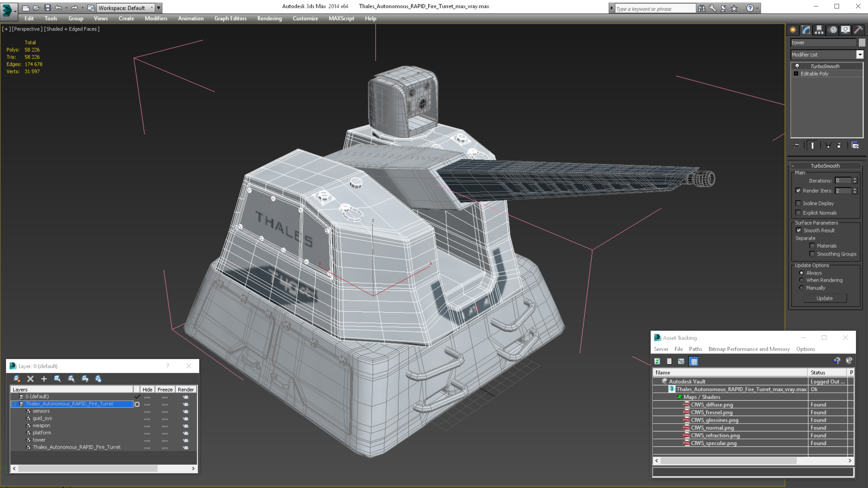Click Create New Layer icon in Layer dialog
Image resolution: width=868 pixels, height=488 pixels.
pos(17,379)
